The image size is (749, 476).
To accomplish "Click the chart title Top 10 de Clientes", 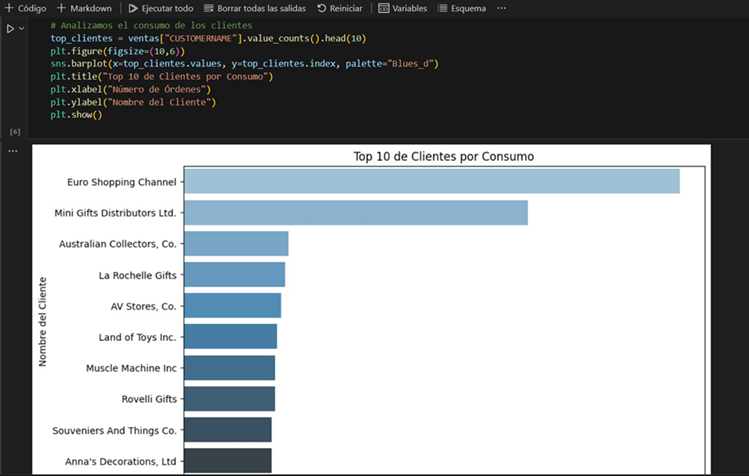I will 443,156.
